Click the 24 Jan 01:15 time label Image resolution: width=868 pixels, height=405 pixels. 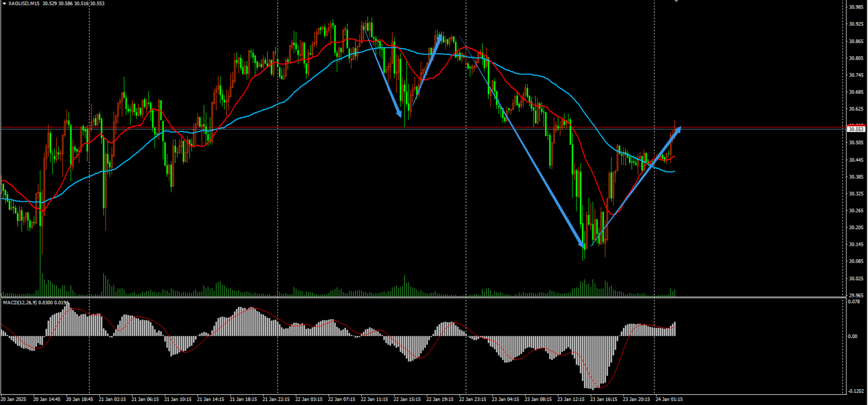point(669,399)
